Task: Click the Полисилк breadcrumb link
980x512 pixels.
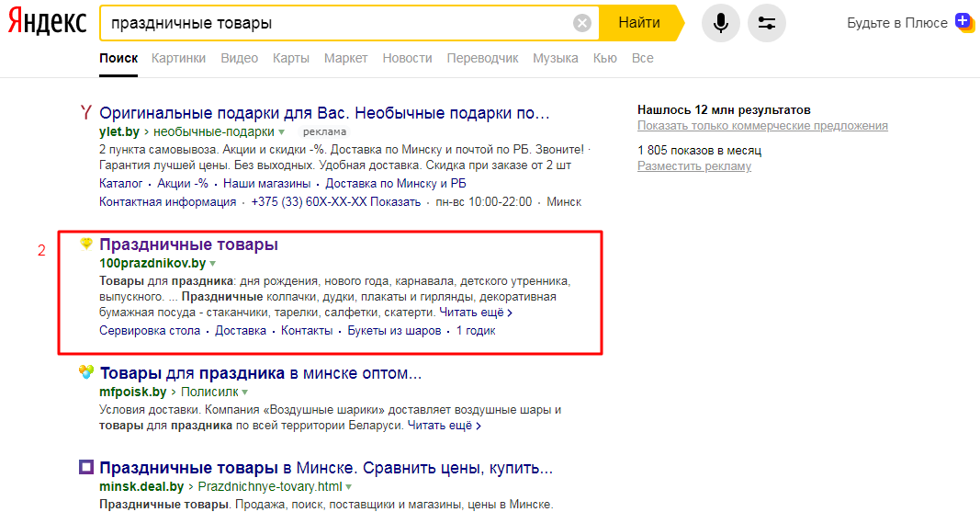Action: click(209, 392)
